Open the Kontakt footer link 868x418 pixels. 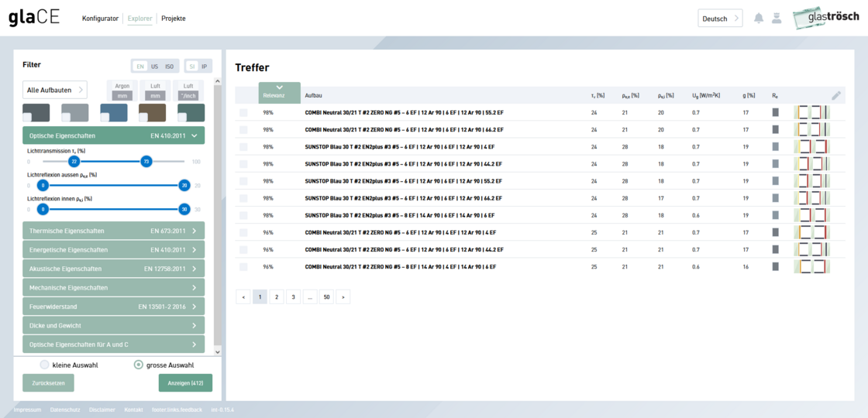133,409
